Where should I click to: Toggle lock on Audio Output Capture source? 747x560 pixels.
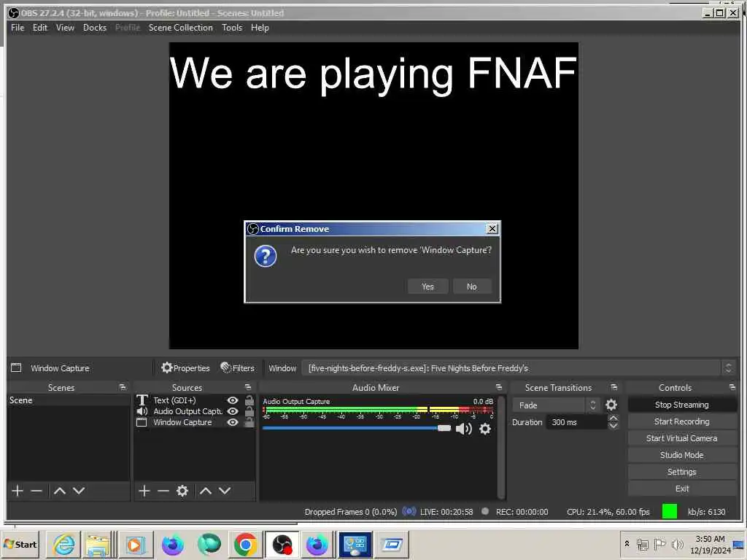(249, 411)
